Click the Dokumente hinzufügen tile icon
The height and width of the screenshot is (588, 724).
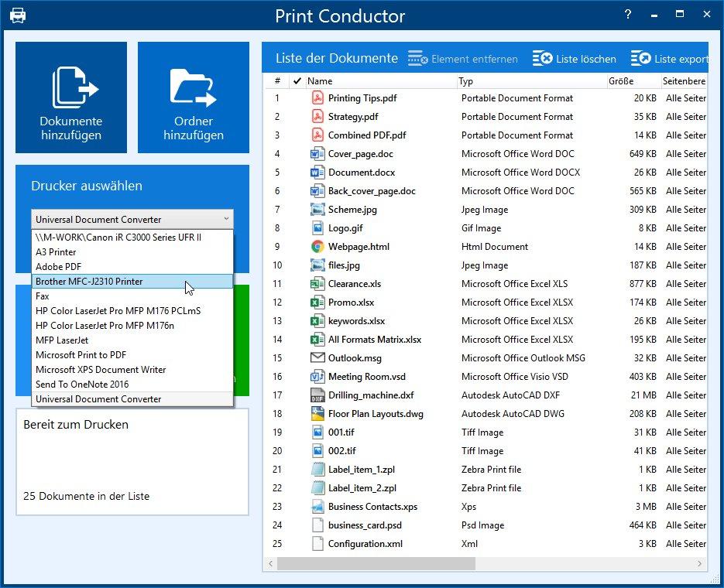74,87
